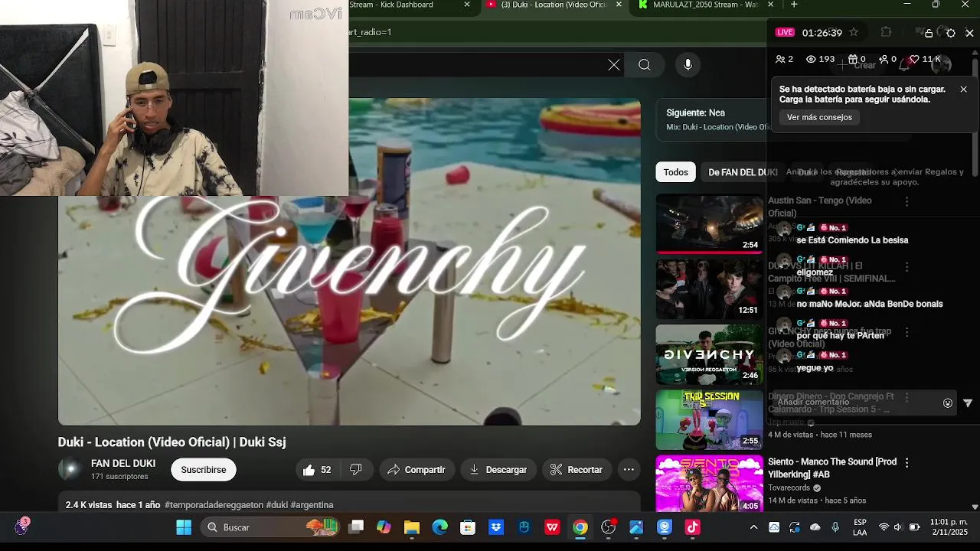Activate YouTube voice search microphone
The width and height of the screenshot is (980, 551).
688,65
